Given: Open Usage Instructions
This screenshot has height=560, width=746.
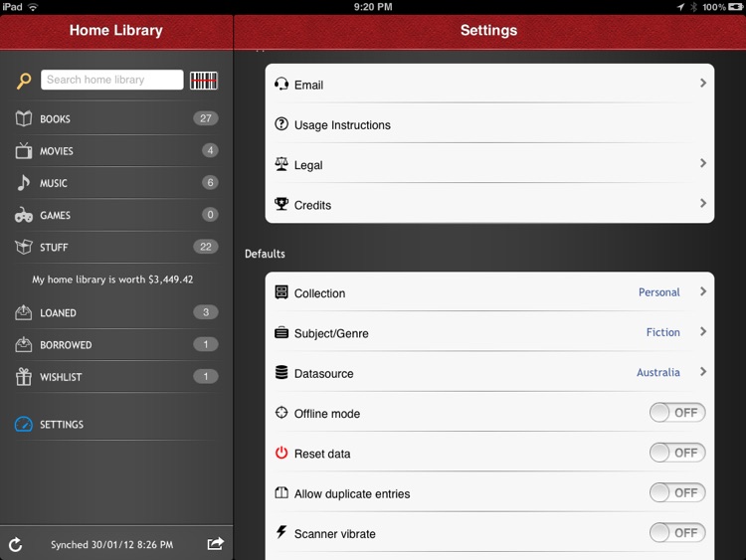Looking at the screenshot, I should 489,123.
